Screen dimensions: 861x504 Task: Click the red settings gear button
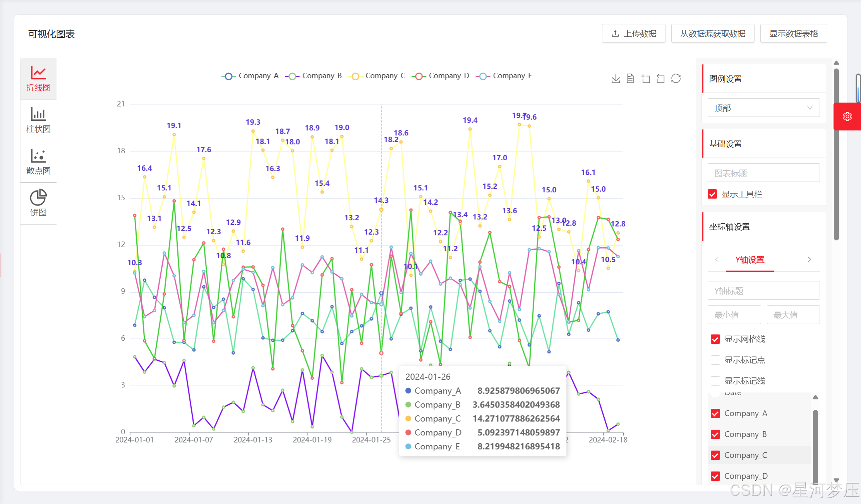coord(847,117)
